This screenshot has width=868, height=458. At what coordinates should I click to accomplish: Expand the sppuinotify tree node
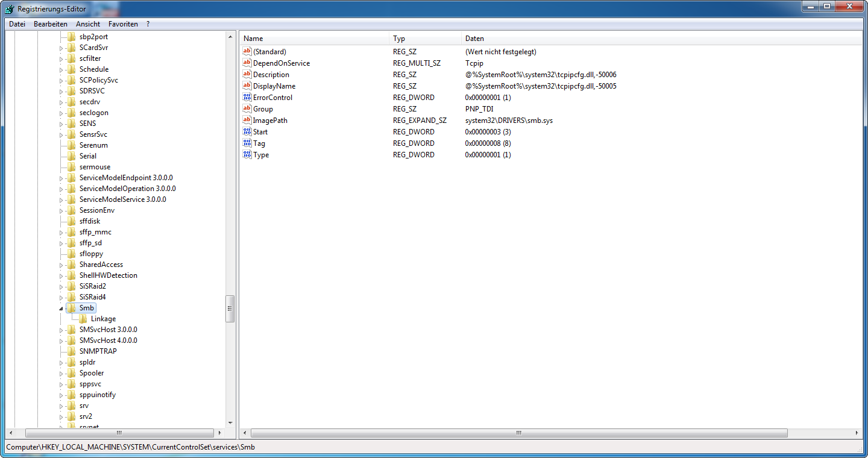(x=61, y=395)
